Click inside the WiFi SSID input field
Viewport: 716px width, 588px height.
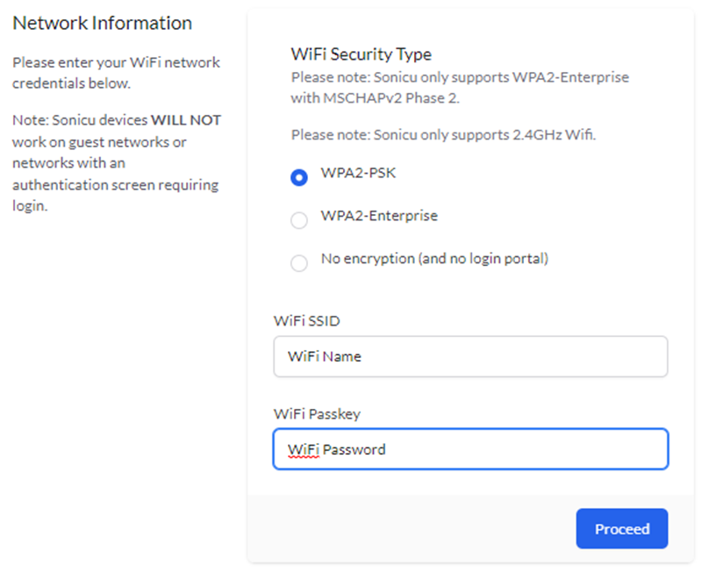click(470, 356)
